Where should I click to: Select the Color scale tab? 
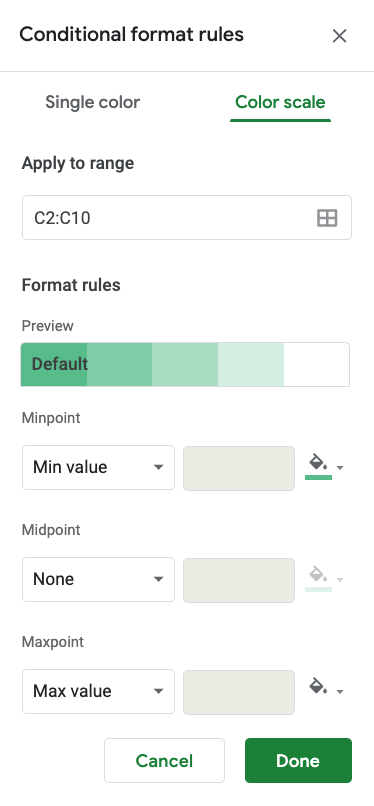pos(280,102)
